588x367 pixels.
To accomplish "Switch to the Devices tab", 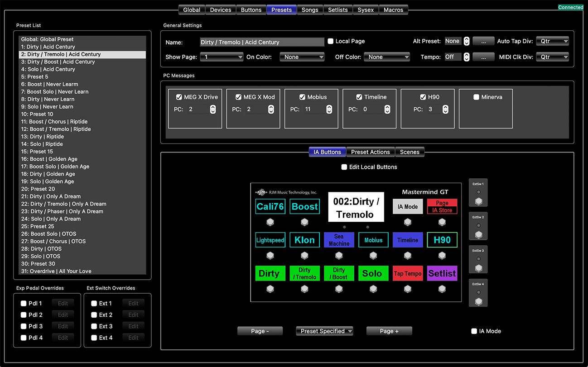I will (221, 10).
